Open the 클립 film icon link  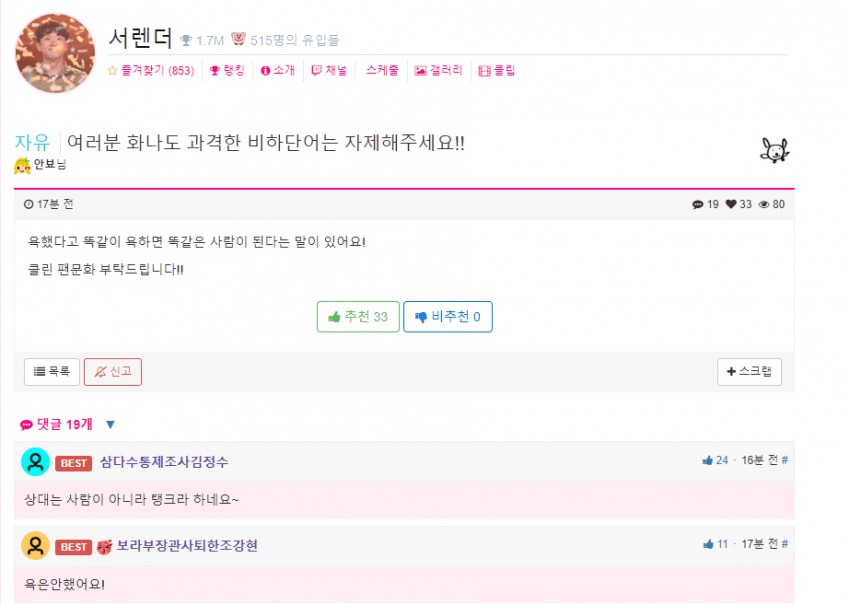[x=497, y=70]
